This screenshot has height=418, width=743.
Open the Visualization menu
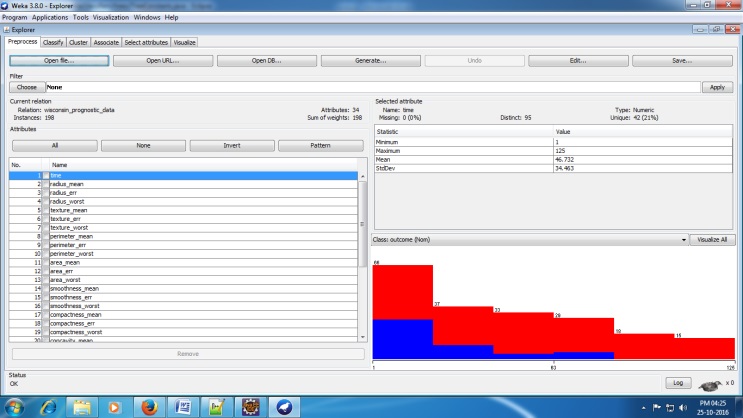(110, 17)
